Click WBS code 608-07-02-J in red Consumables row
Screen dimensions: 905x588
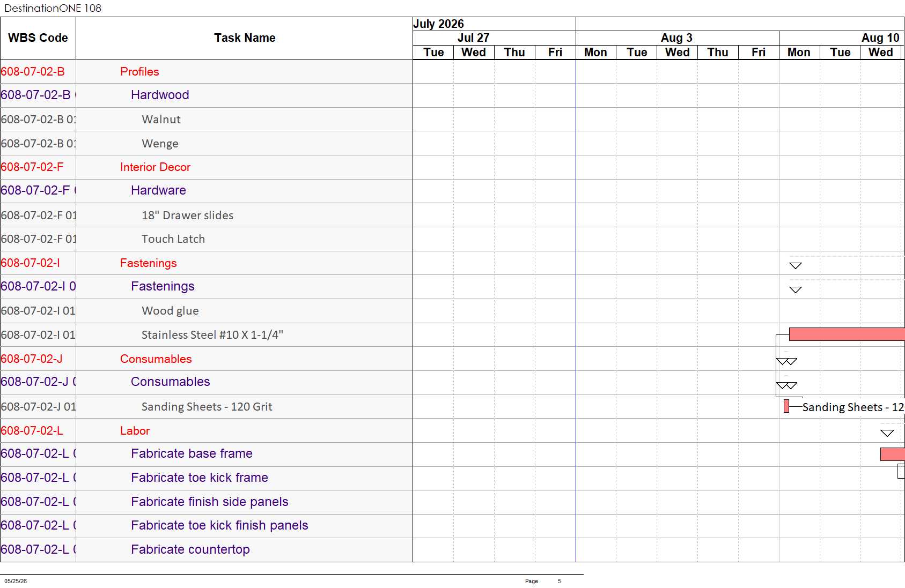pyautogui.click(x=32, y=359)
